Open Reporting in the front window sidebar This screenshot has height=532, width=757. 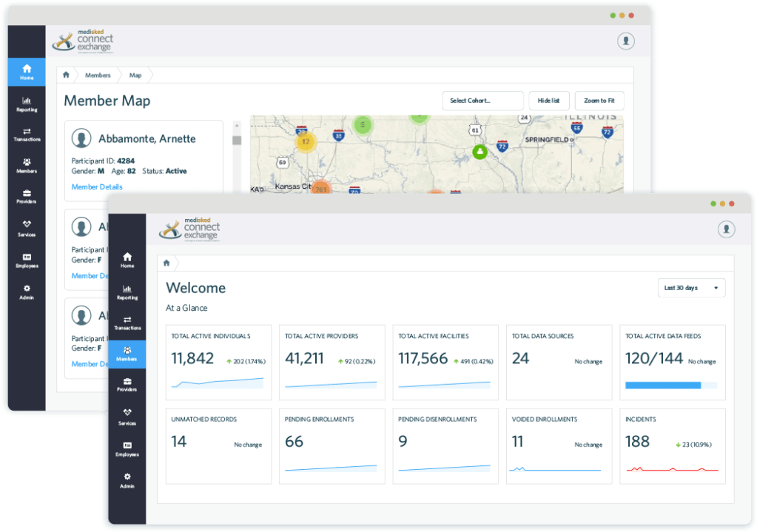127,292
